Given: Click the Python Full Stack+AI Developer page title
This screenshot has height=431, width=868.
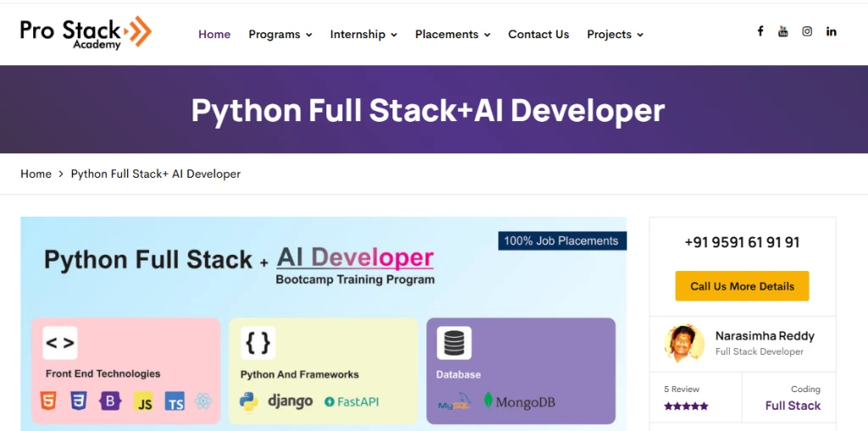Looking at the screenshot, I should pos(428,110).
